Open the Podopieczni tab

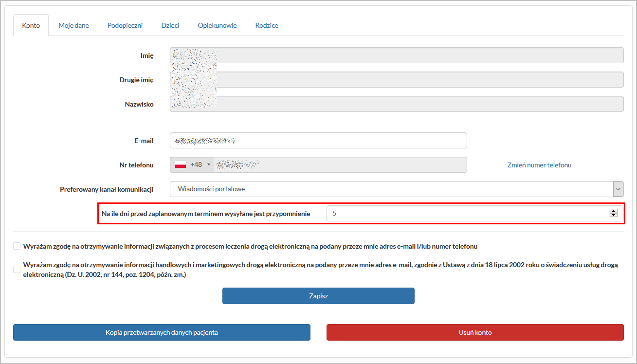pyautogui.click(x=125, y=25)
